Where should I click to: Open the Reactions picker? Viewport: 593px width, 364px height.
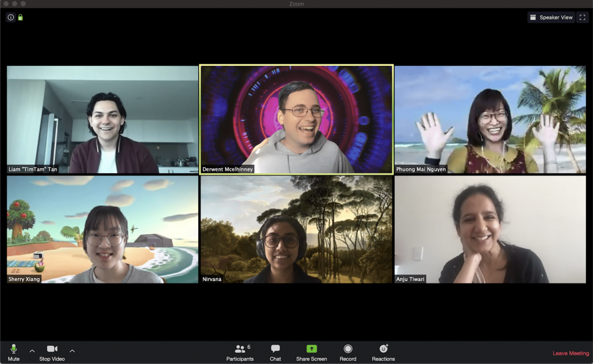383,353
